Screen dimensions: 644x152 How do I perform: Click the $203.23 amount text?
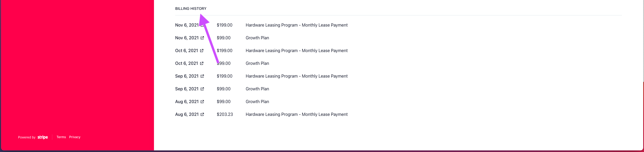point(225,114)
